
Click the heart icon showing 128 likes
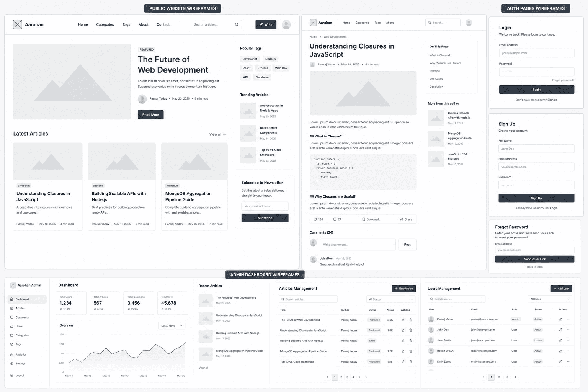(315, 219)
